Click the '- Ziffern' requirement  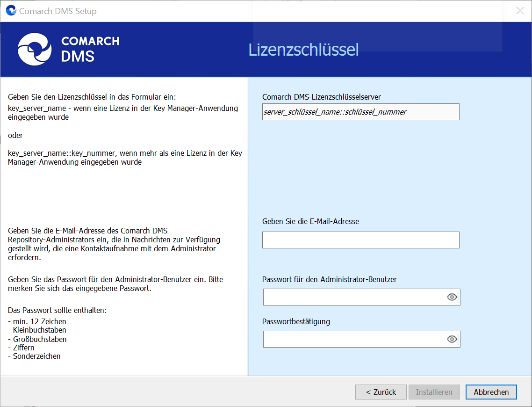21,348
